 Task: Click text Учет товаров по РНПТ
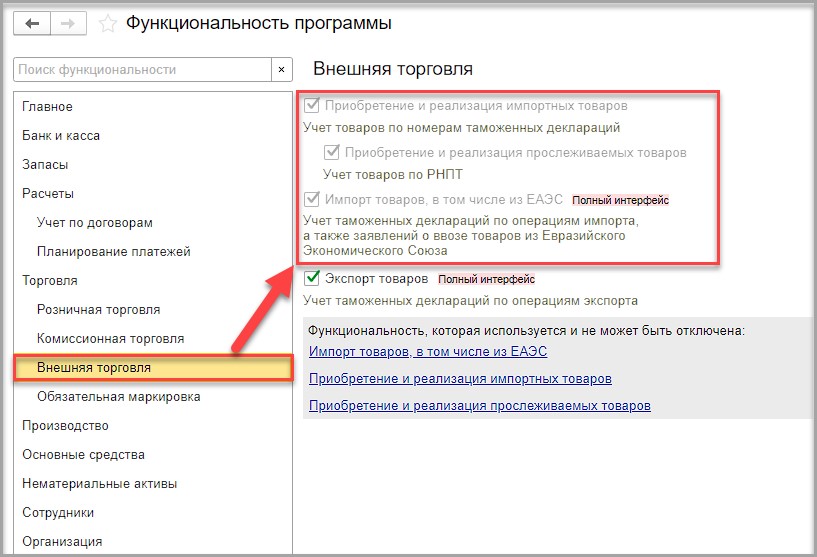pyautogui.click(x=393, y=175)
